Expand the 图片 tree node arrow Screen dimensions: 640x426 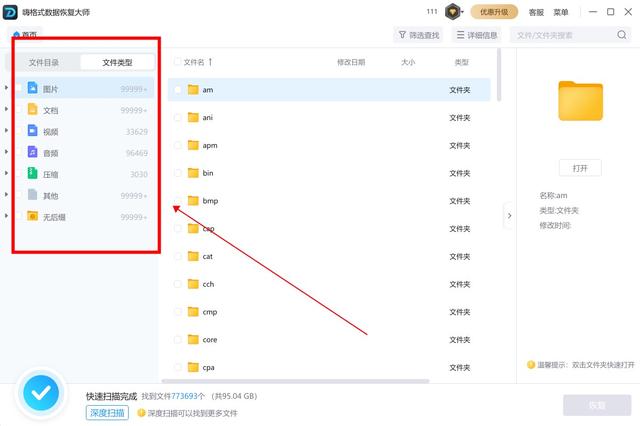(x=6, y=88)
